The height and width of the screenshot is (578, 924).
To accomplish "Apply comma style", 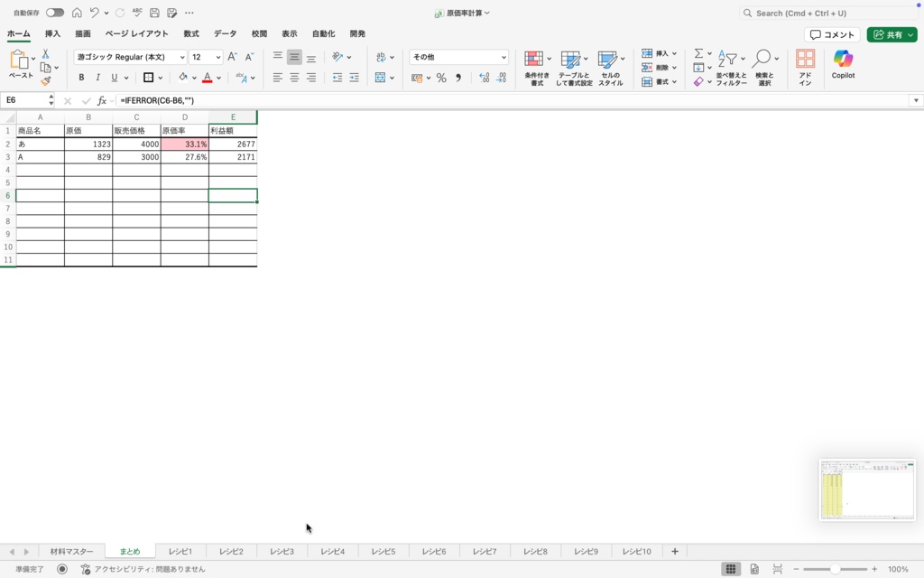I will [x=458, y=78].
